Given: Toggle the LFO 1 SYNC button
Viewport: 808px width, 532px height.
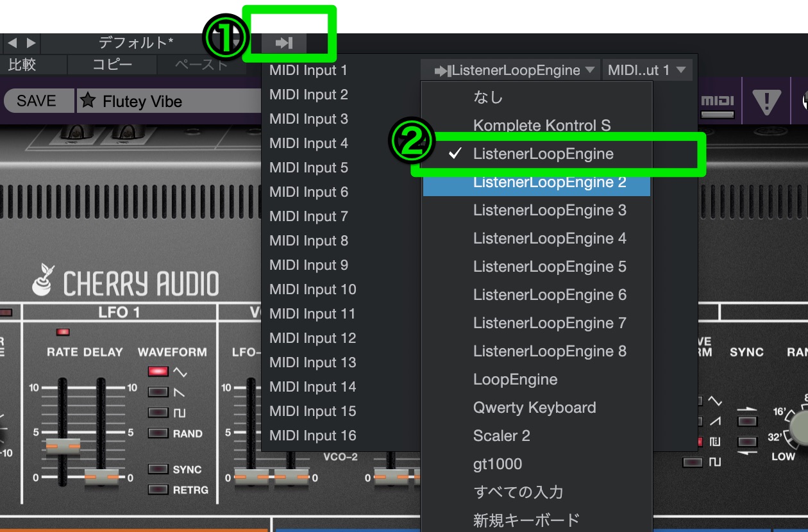Looking at the screenshot, I should click(158, 469).
